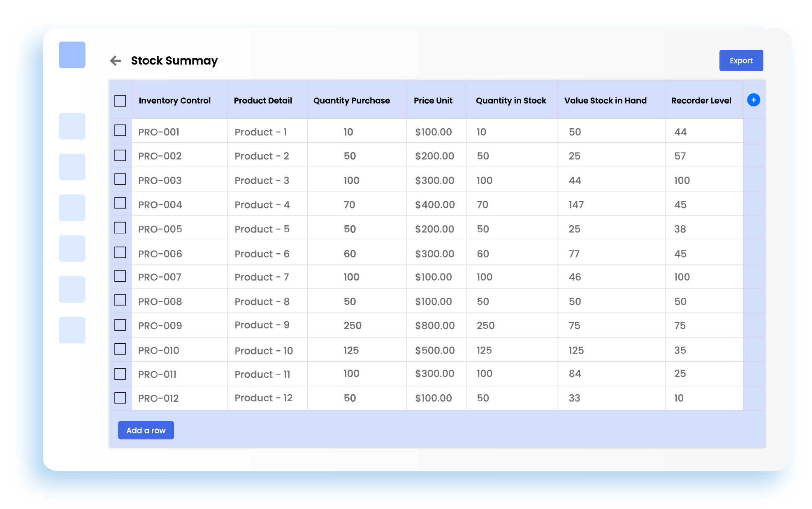Click the Inventory Control column header

(174, 101)
